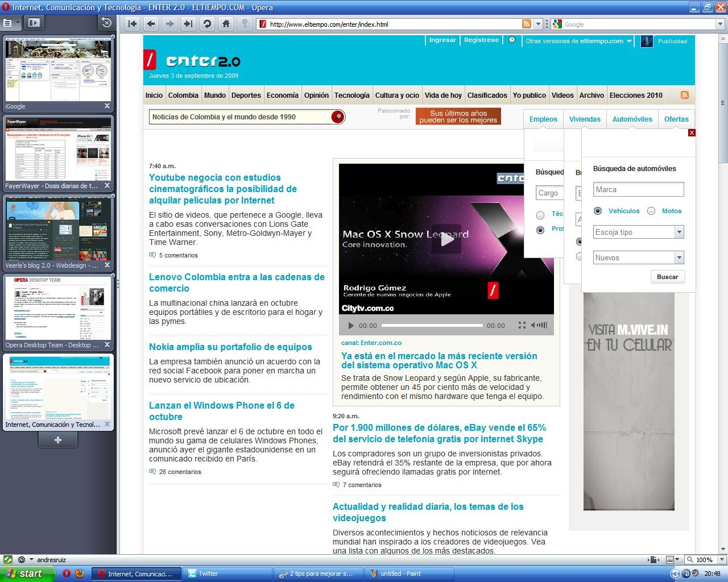This screenshot has height=582, width=728.
Task: Click the Buscar button
Action: click(667, 277)
